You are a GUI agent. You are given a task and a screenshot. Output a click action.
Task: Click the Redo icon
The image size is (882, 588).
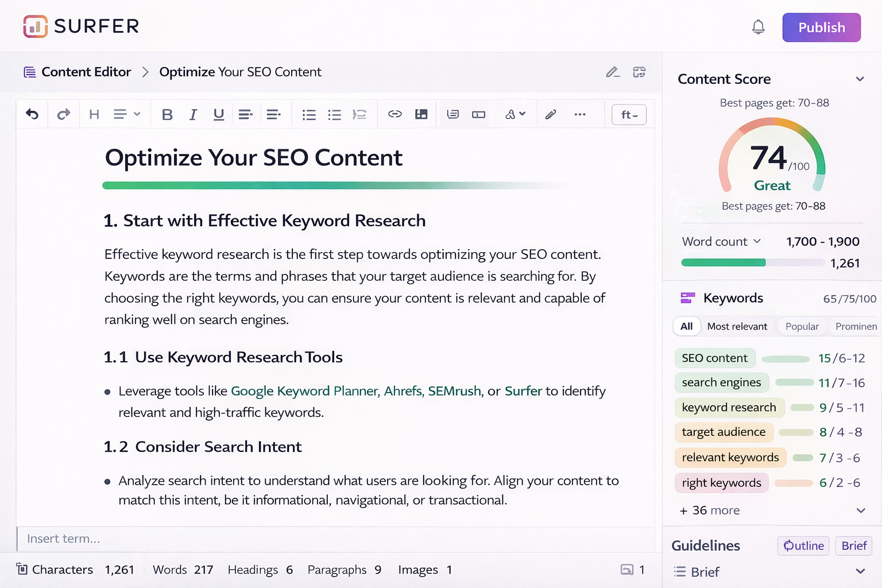(x=63, y=114)
